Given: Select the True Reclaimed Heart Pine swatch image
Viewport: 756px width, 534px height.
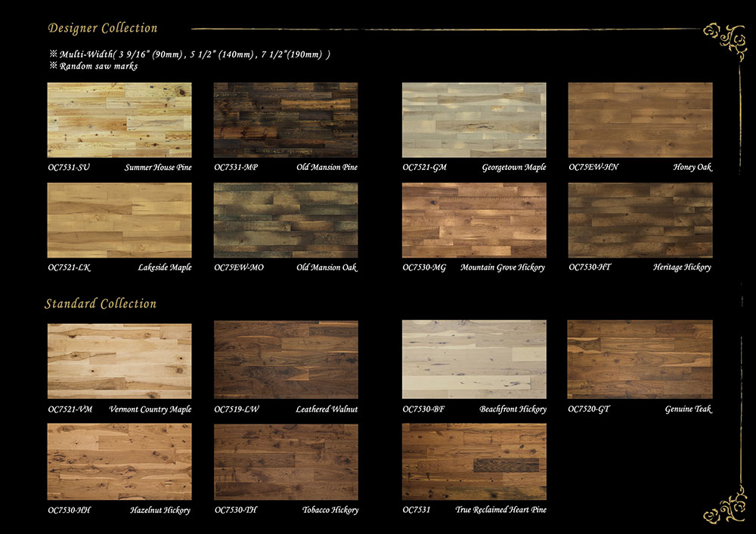Looking at the screenshot, I should click(x=475, y=461).
